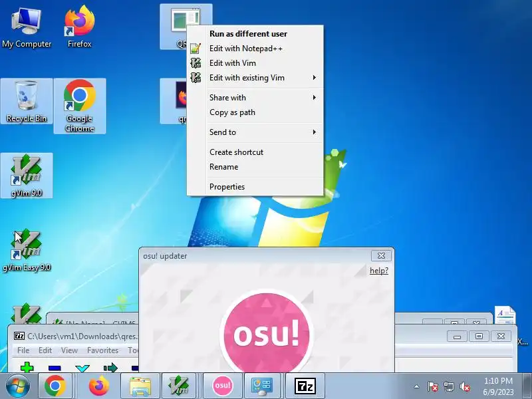
Task: Click the 7-Zip Copy arrow icon
Action: tap(110, 368)
